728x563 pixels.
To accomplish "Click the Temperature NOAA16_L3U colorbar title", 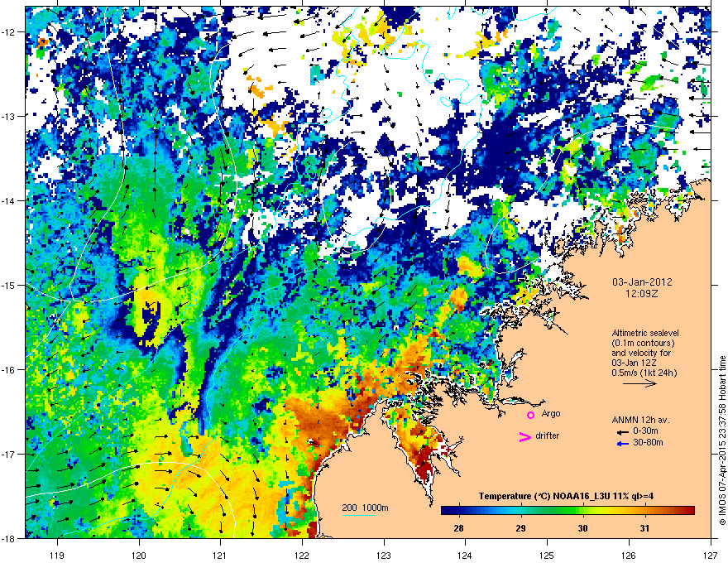I will 566,496.
